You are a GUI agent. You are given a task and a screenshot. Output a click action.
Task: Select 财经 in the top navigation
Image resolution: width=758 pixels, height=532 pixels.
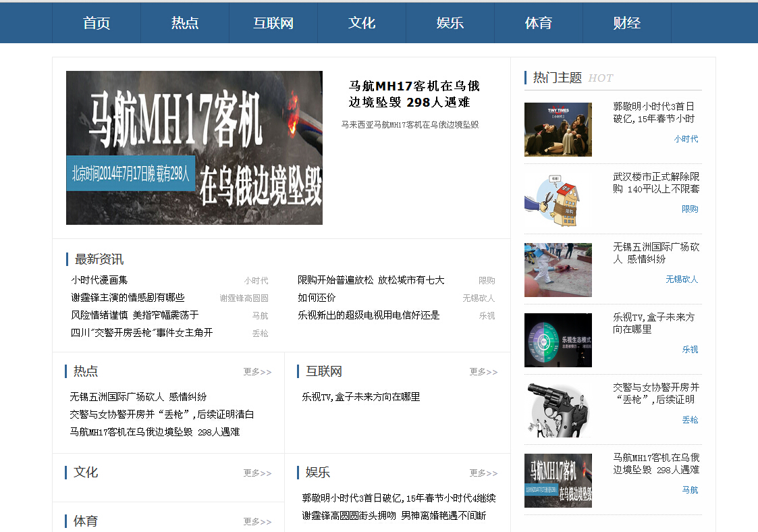tap(626, 23)
